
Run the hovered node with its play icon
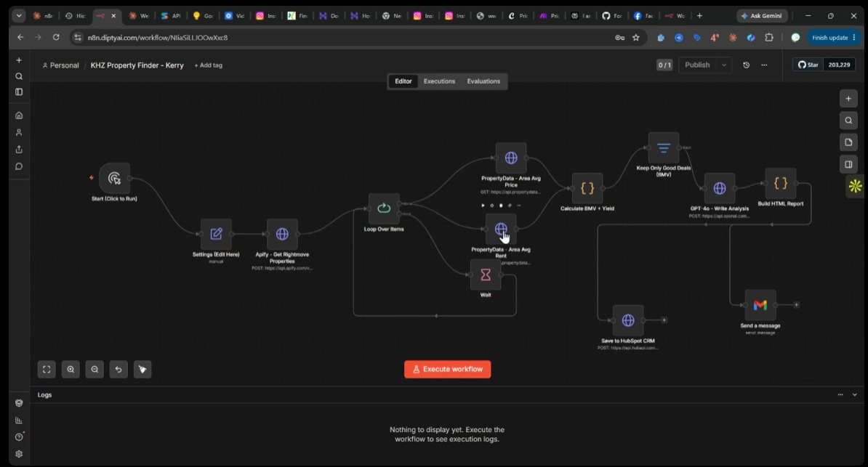pos(483,206)
